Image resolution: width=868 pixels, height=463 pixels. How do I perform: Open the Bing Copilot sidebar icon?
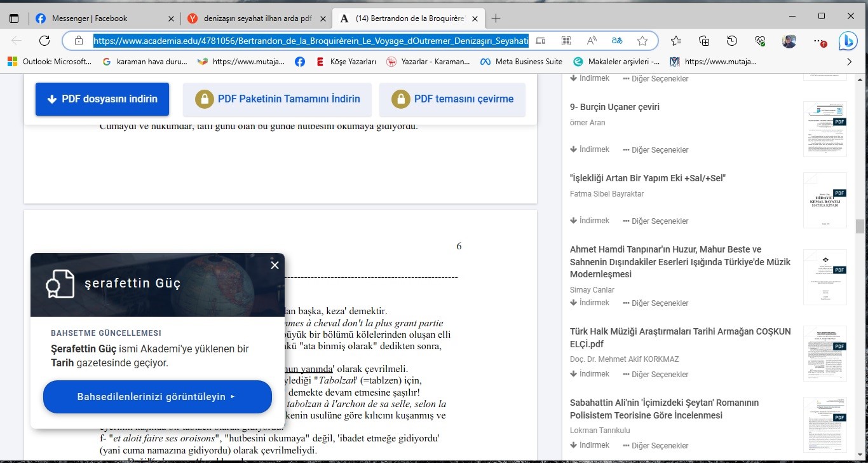(848, 41)
